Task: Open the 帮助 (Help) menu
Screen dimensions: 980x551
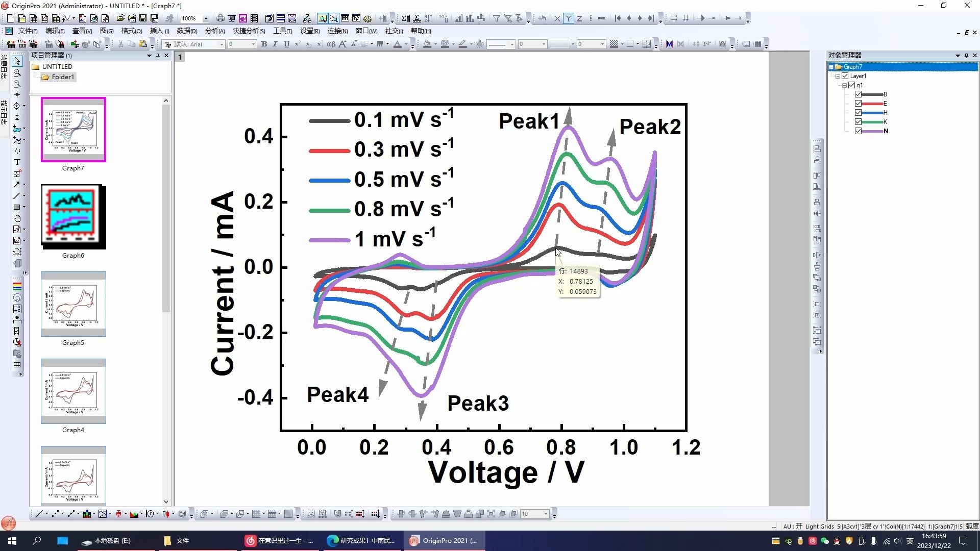Action: pos(421,31)
